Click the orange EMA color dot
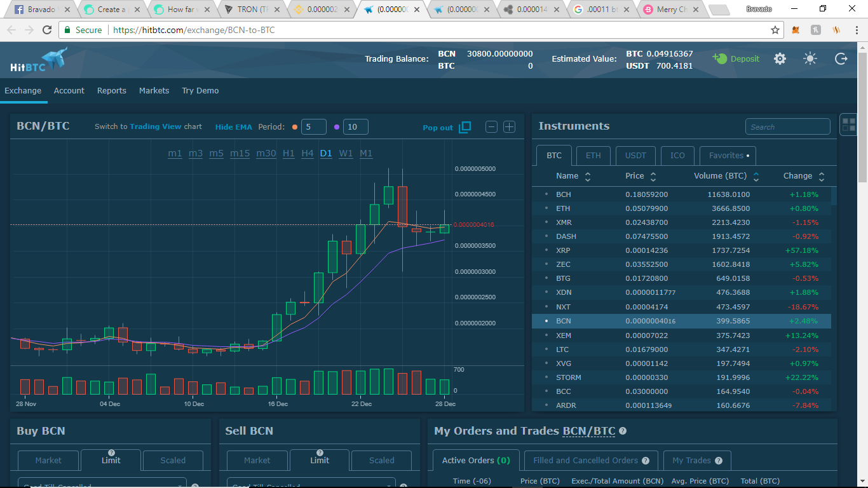The image size is (868, 488). tap(295, 127)
